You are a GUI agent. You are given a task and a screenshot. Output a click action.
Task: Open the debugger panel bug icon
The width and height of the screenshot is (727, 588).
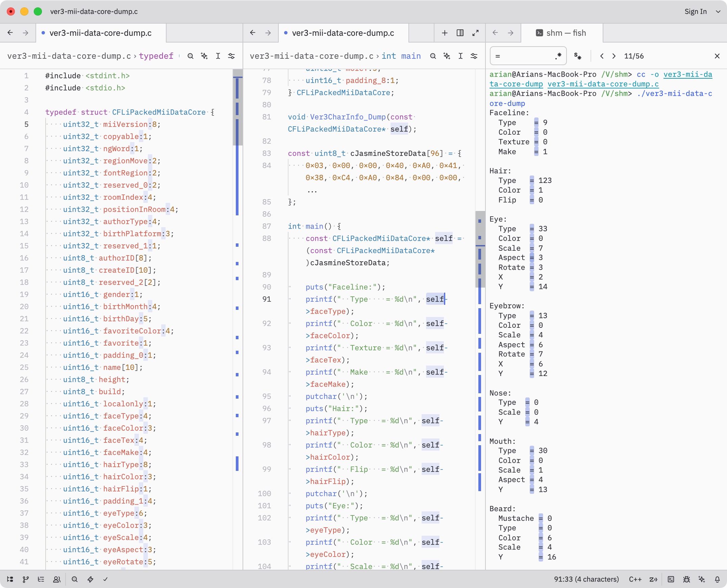click(686, 579)
